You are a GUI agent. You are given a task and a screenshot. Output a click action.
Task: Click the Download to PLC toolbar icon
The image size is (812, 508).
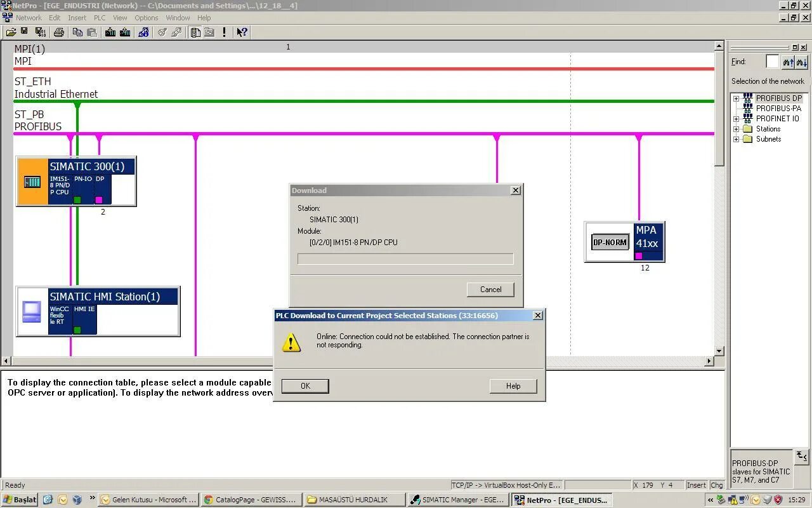(x=110, y=32)
